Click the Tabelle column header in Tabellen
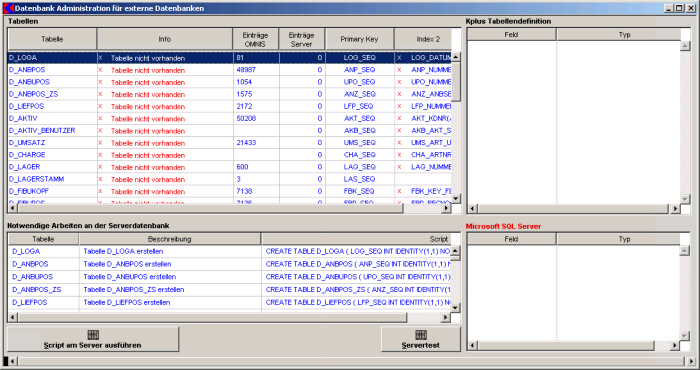Screen dimensions: 700x370 point(52,39)
